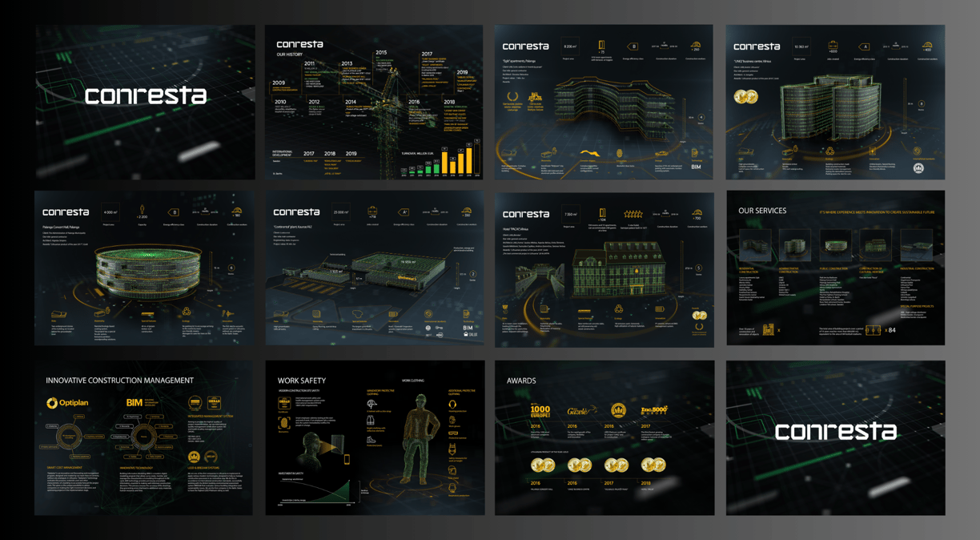The height and width of the screenshot is (540, 980).
Task: Click 'INTEGRATED MANAGEMENT SYSTEM' subheading
Action: (x=211, y=416)
